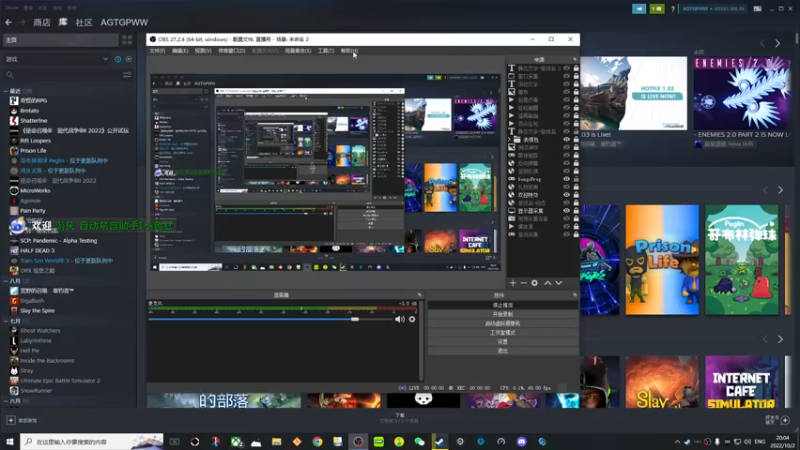Image resolution: width=800 pixels, height=450 pixels.
Task: Hide the 显示器采集 source
Action: 566,211
